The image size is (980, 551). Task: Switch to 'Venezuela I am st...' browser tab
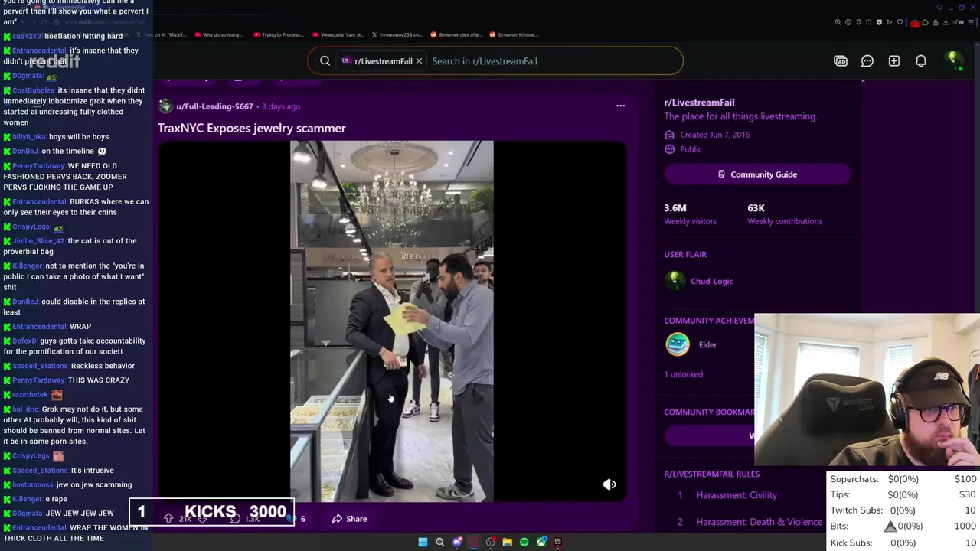(338, 34)
